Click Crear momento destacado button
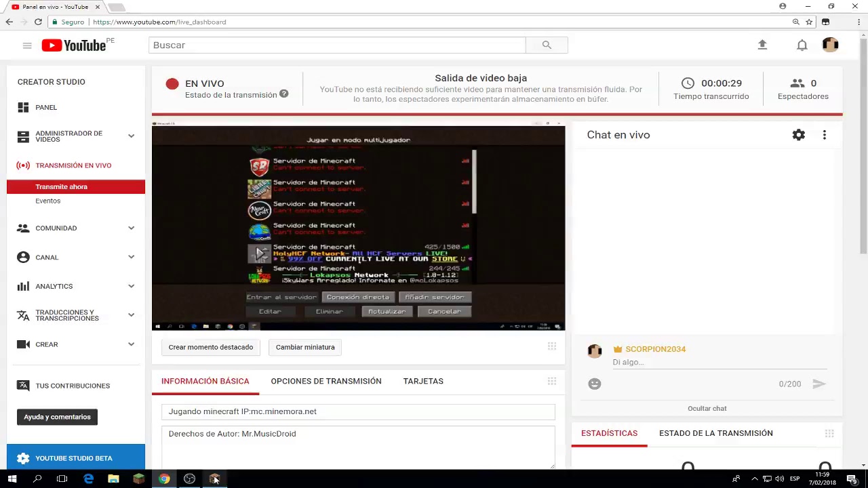The width and height of the screenshot is (868, 488). (211, 347)
